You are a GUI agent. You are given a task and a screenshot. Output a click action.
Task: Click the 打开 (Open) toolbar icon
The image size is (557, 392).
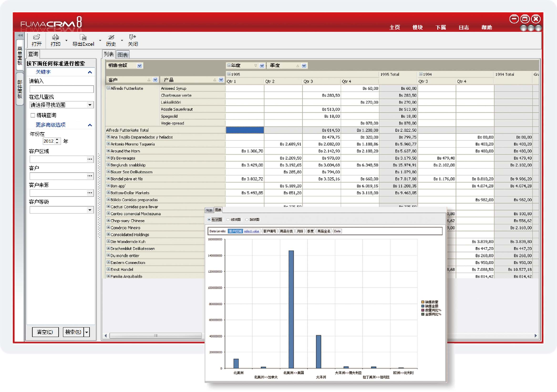click(36, 37)
